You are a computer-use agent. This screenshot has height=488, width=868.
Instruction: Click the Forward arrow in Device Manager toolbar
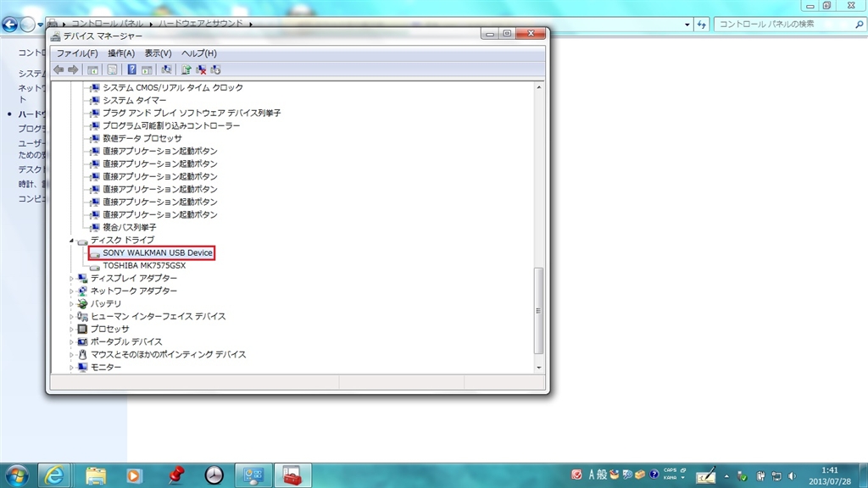tap(73, 69)
